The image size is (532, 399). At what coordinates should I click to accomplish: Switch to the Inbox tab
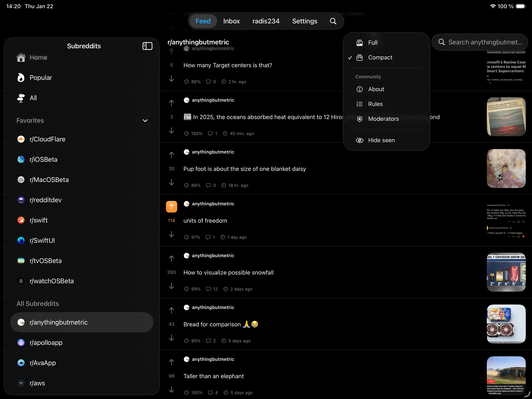tap(231, 21)
